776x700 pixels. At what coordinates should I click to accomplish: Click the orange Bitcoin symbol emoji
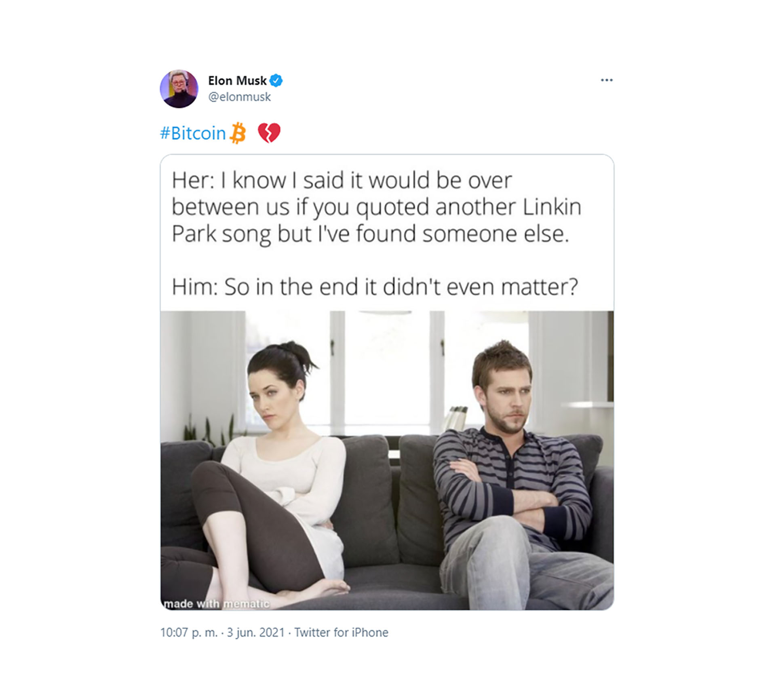(238, 133)
